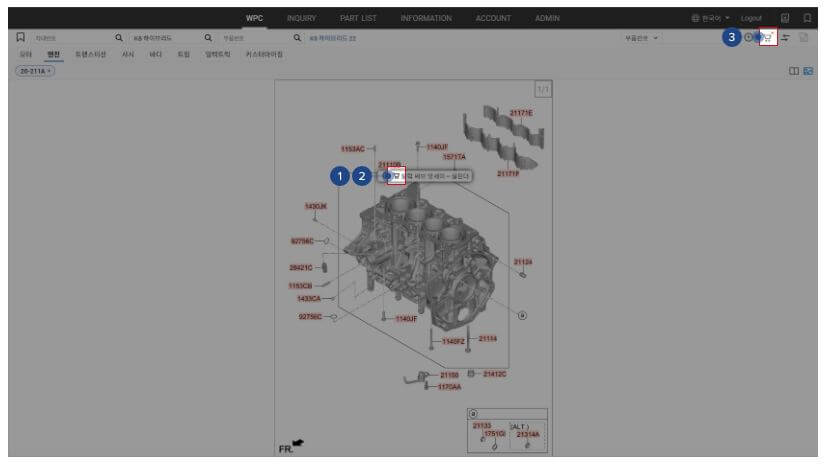Click the notice document icon beside Logout
The width and height of the screenshot is (828, 467).
point(785,18)
